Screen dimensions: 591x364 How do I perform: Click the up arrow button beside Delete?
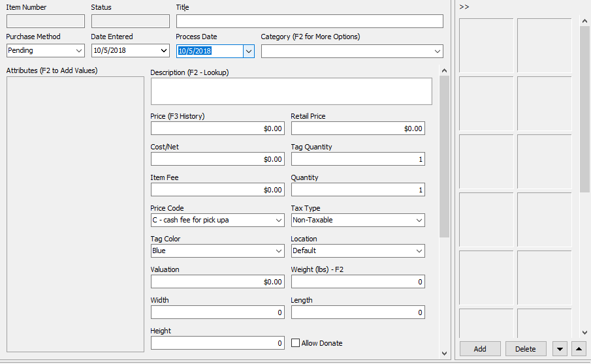pos(579,349)
